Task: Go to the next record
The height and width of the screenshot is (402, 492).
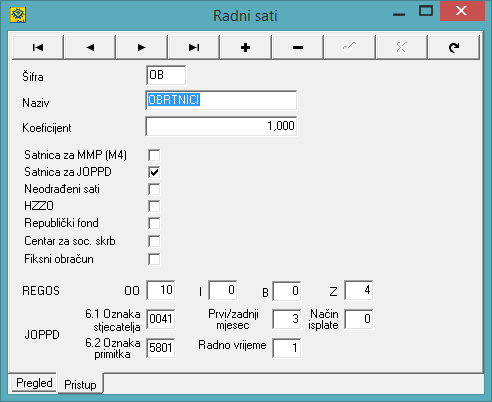Action: coord(142,47)
